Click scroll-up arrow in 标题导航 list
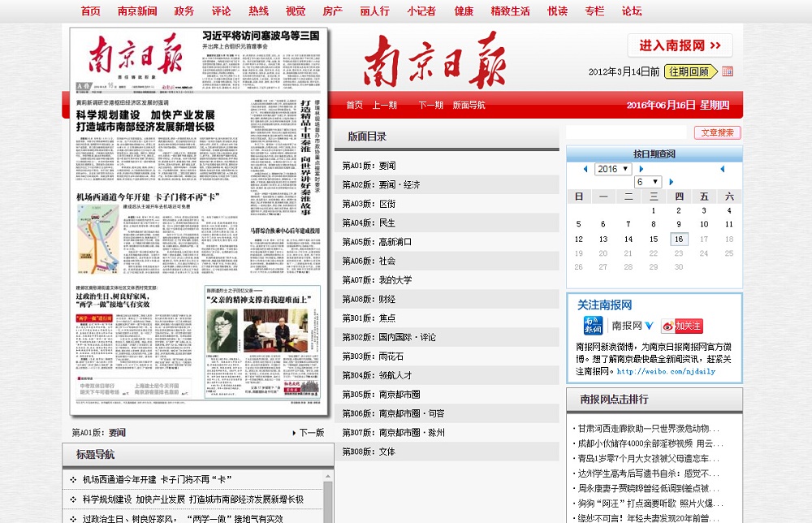The image size is (812, 523). pos(328,477)
